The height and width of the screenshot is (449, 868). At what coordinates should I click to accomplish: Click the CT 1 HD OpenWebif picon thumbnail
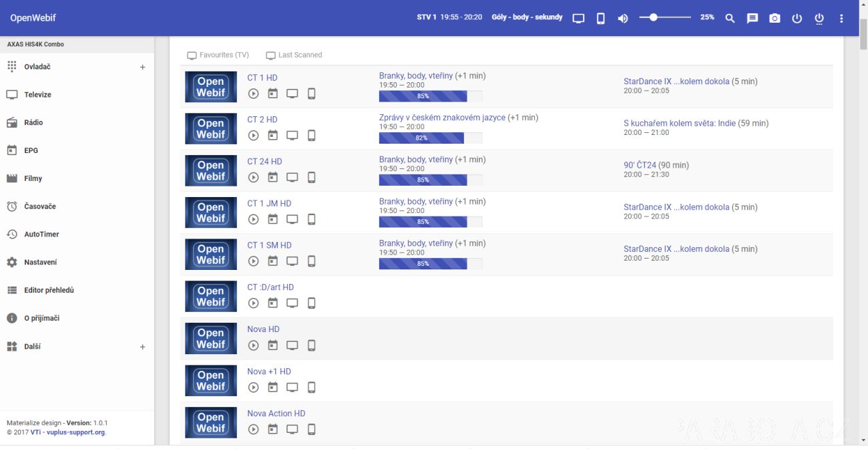point(211,87)
